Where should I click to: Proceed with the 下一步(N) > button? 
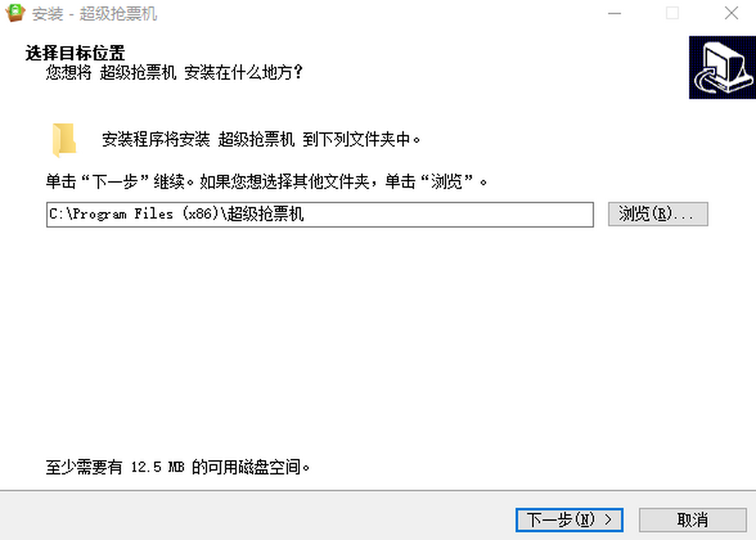[570, 520]
